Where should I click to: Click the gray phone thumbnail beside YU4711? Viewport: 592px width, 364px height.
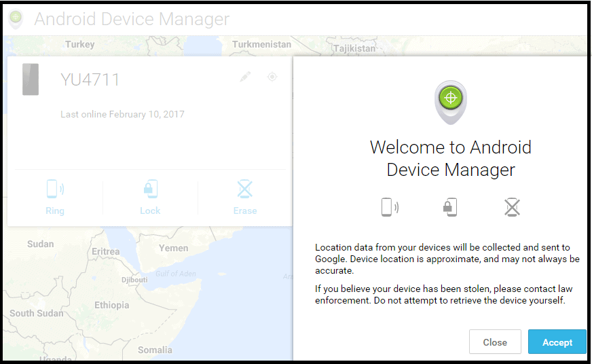(x=31, y=79)
